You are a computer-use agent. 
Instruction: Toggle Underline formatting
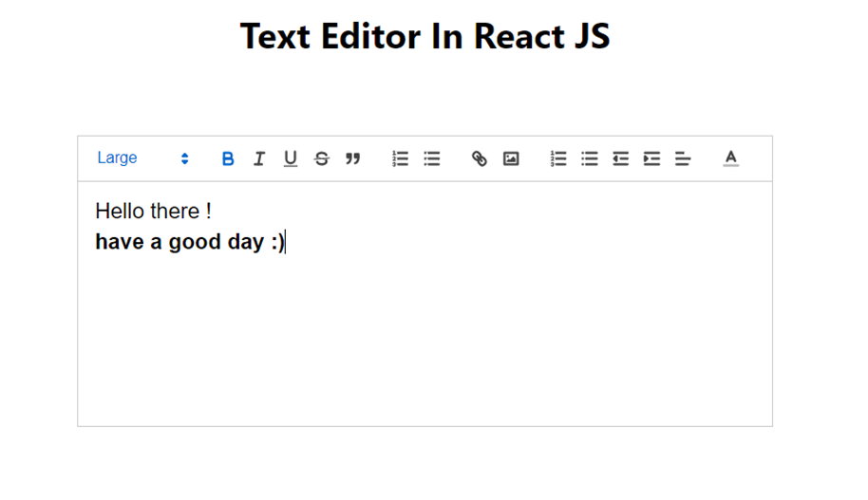(x=290, y=158)
